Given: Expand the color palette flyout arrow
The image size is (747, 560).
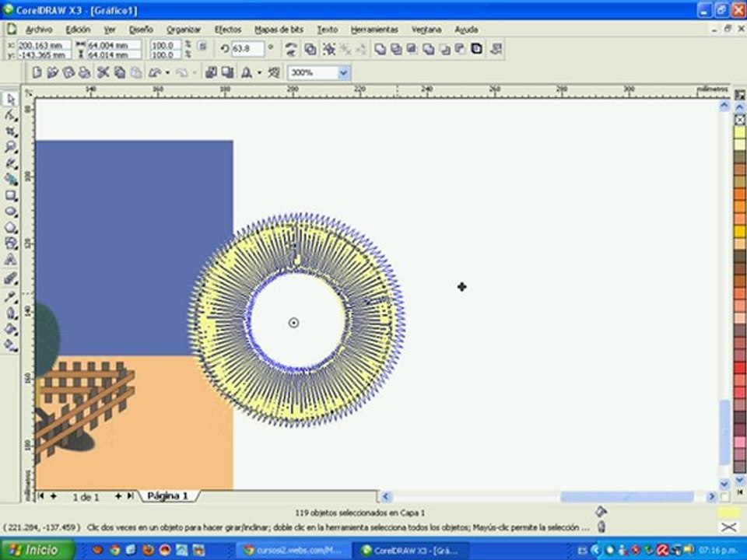Looking at the screenshot, I should point(740,492).
